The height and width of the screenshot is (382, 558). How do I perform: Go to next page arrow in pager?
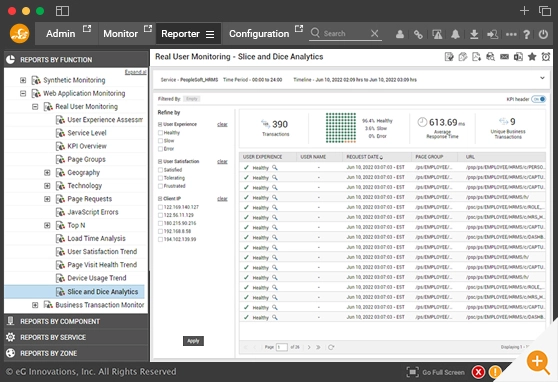pyautogui.click(x=309, y=347)
